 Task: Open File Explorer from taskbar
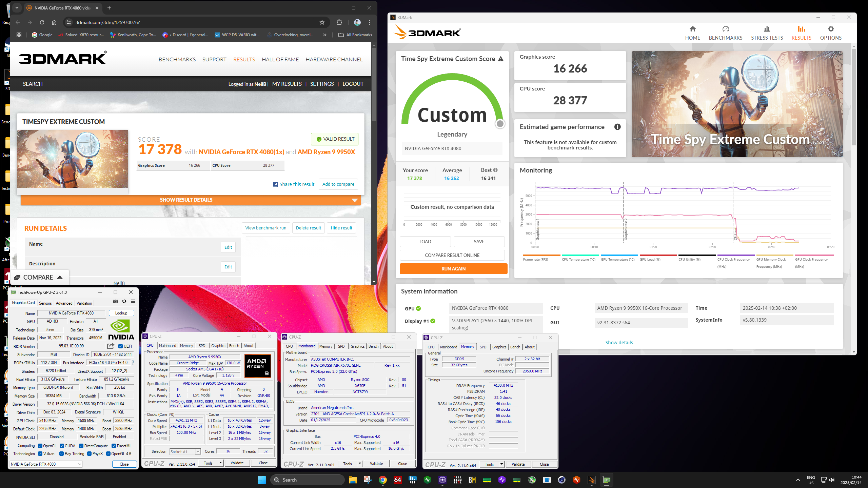(x=353, y=480)
